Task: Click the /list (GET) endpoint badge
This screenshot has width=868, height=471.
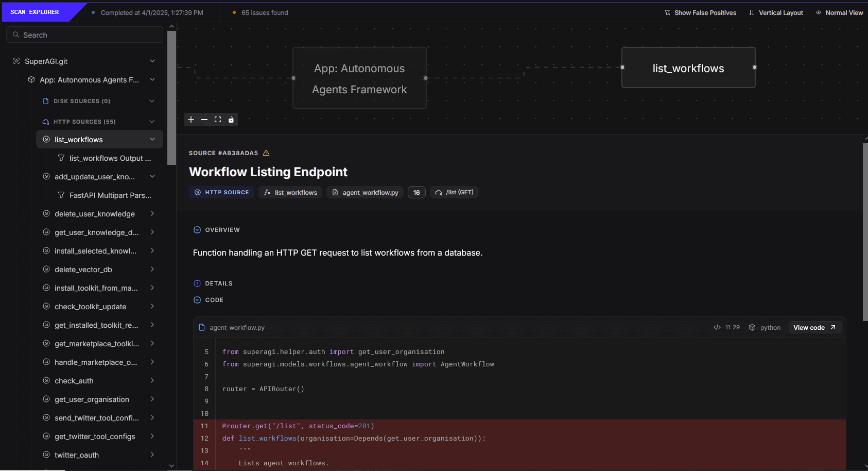Action: (454, 192)
